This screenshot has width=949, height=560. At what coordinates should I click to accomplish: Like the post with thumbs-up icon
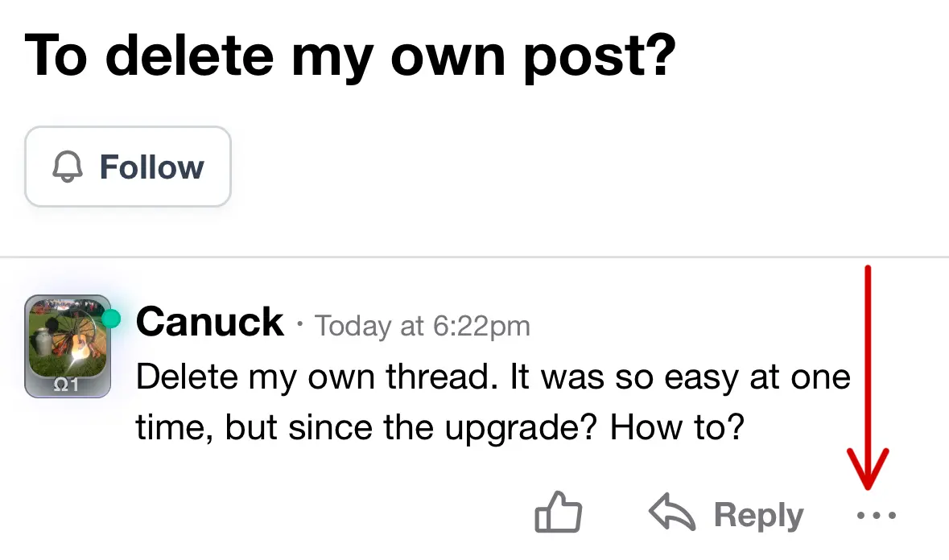559,513
